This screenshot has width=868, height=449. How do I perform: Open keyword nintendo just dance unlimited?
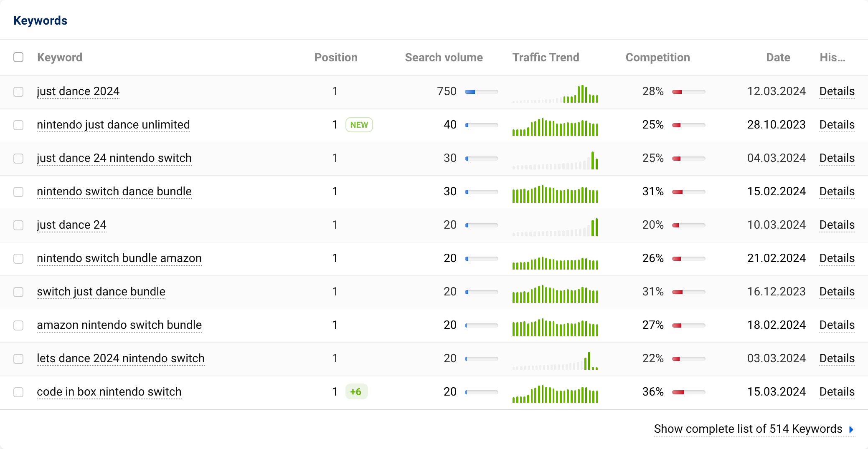pos(113,125)
